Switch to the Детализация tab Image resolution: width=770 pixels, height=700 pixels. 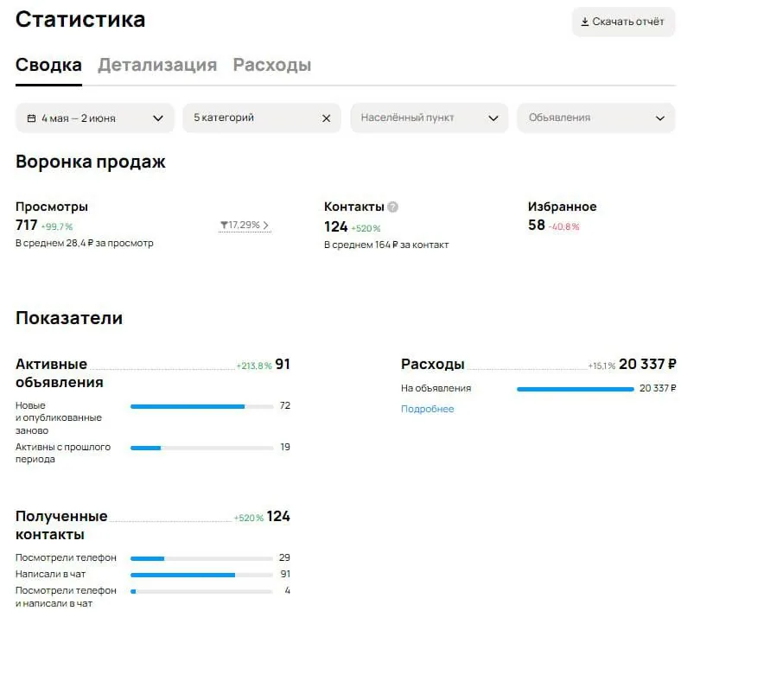point(157,65)
